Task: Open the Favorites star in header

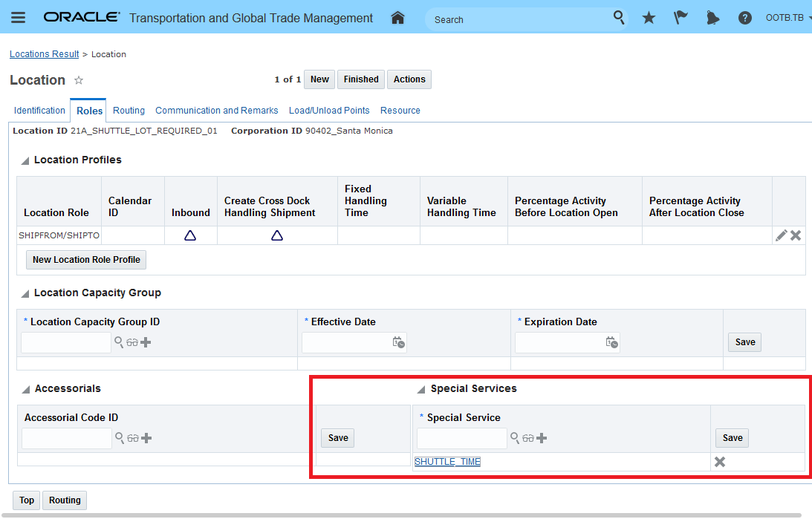Action: [649, 18]
